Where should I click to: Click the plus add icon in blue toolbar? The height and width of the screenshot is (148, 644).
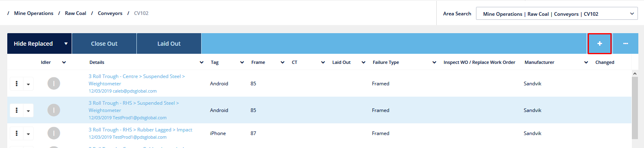(599, 44)
